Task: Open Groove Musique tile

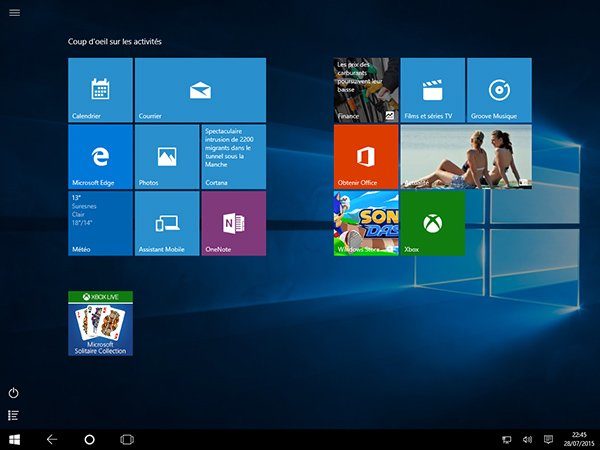Action: (x=499, y=90)
